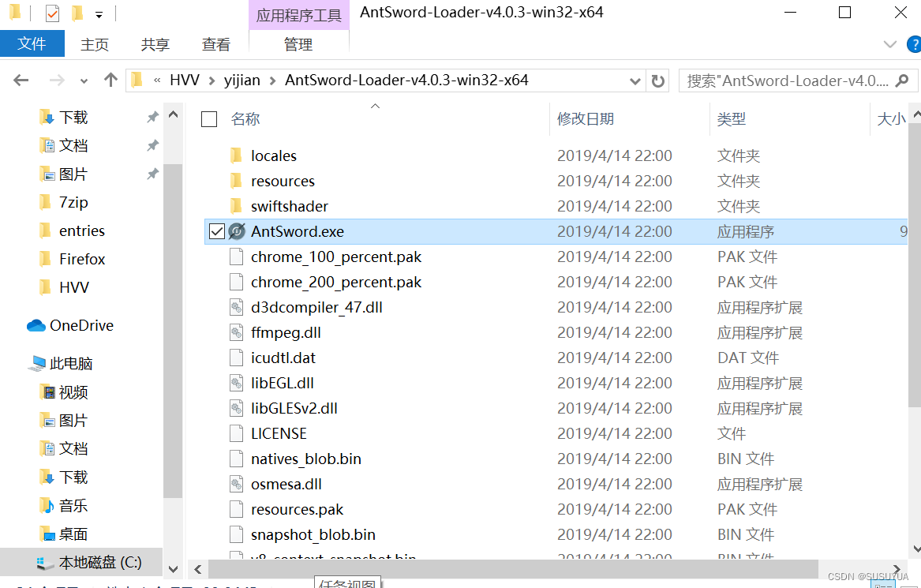Click the New folder quick access icon
Viewport: 921px width, 588px height.
[x=77, y=13]
